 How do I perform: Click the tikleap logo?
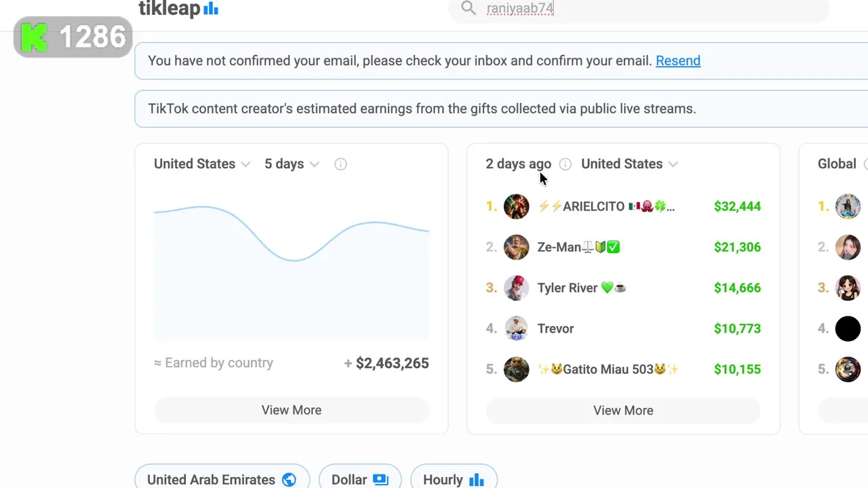point(178,9)
